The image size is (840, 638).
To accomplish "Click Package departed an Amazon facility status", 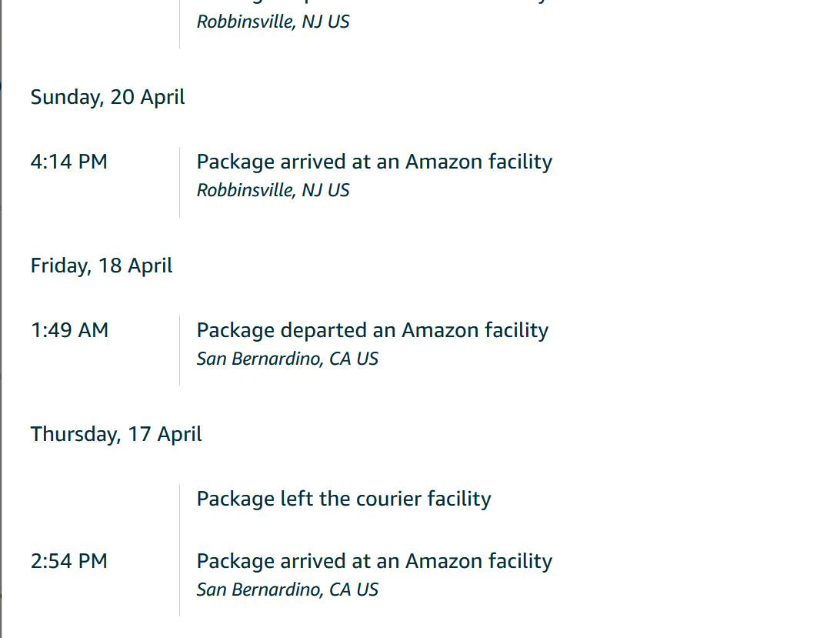I will [372, 330].
